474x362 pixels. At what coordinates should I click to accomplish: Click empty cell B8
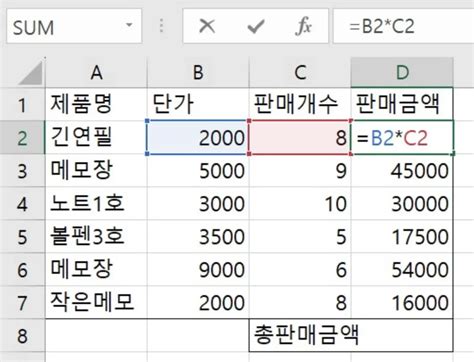click(x=198, y=335)
